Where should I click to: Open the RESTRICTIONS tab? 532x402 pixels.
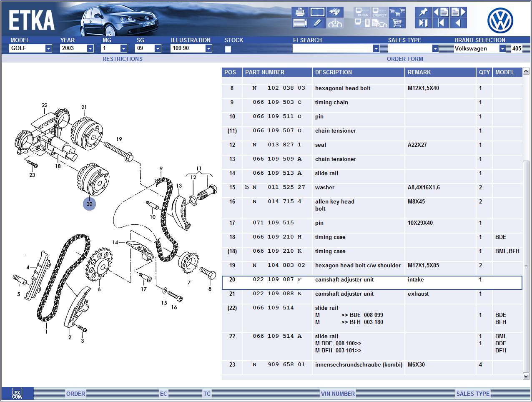(x=123, y=59)
